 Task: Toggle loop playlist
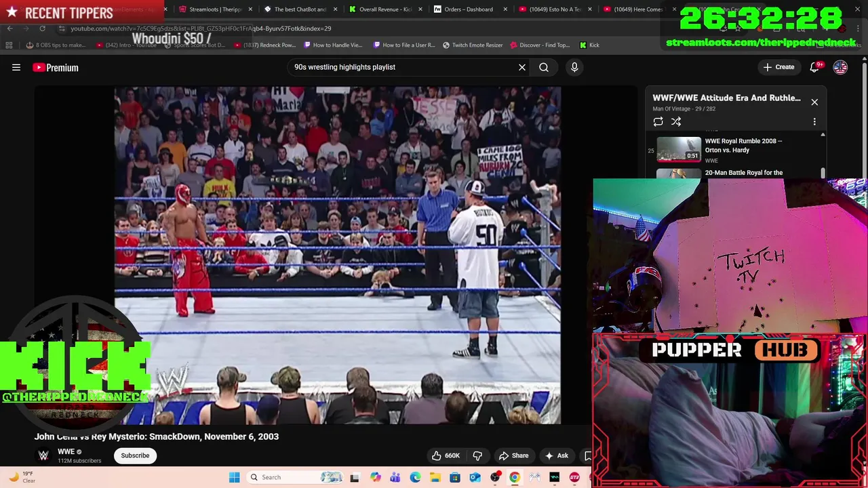coord(658,122)
